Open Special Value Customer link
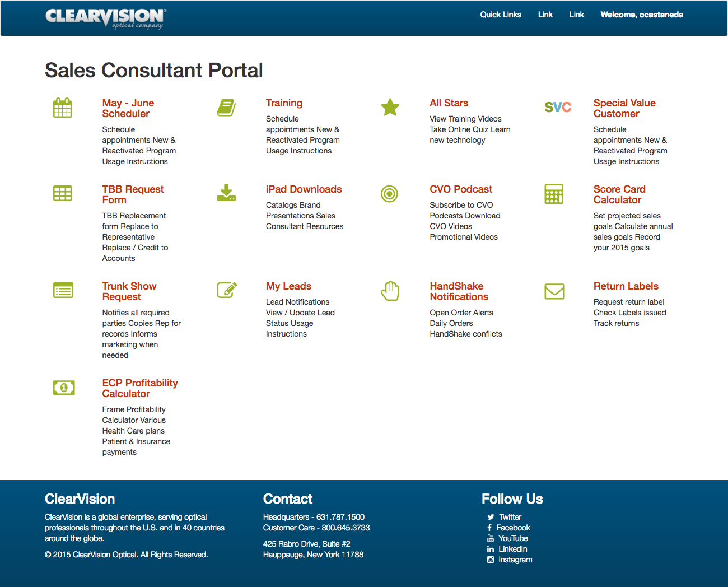728x587 pixels. (x=624, y=108)
